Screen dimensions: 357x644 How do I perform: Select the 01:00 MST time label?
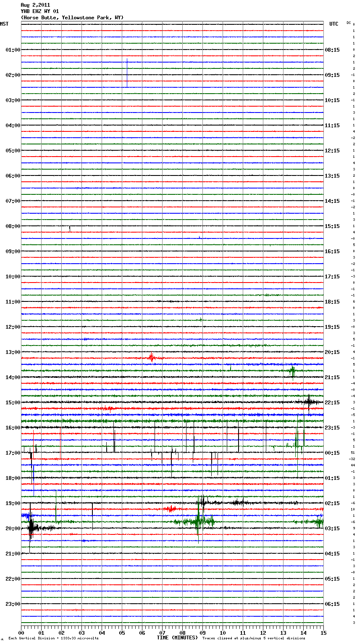13,50
